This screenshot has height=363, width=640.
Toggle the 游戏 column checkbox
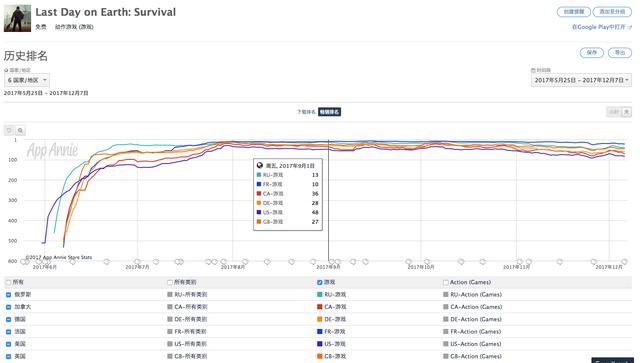point(320,282)
